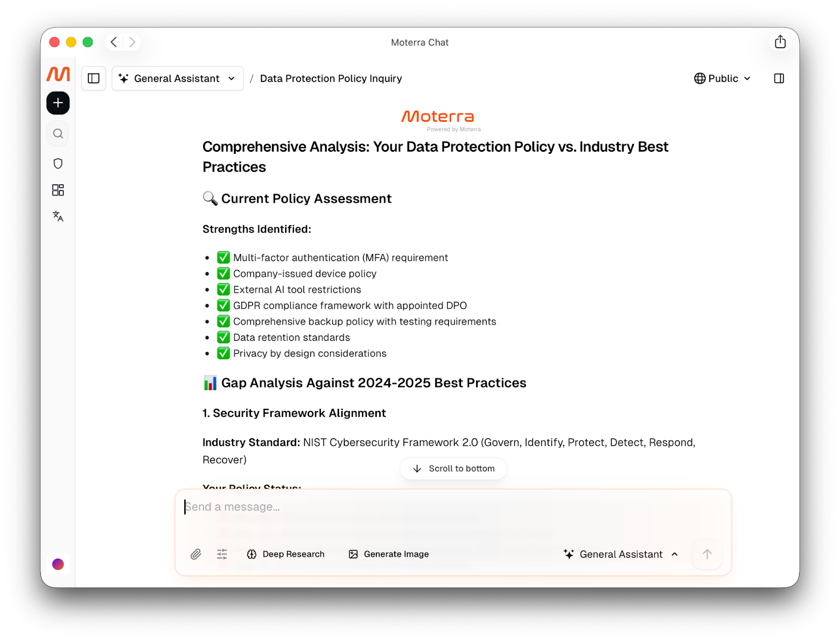Toggle the right side panel

779,78
